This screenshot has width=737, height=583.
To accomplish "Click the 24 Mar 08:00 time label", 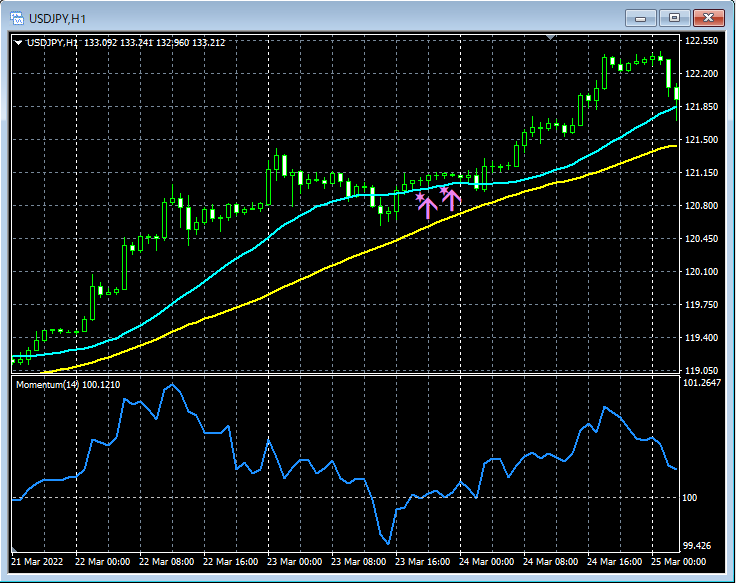I will 550,562.
